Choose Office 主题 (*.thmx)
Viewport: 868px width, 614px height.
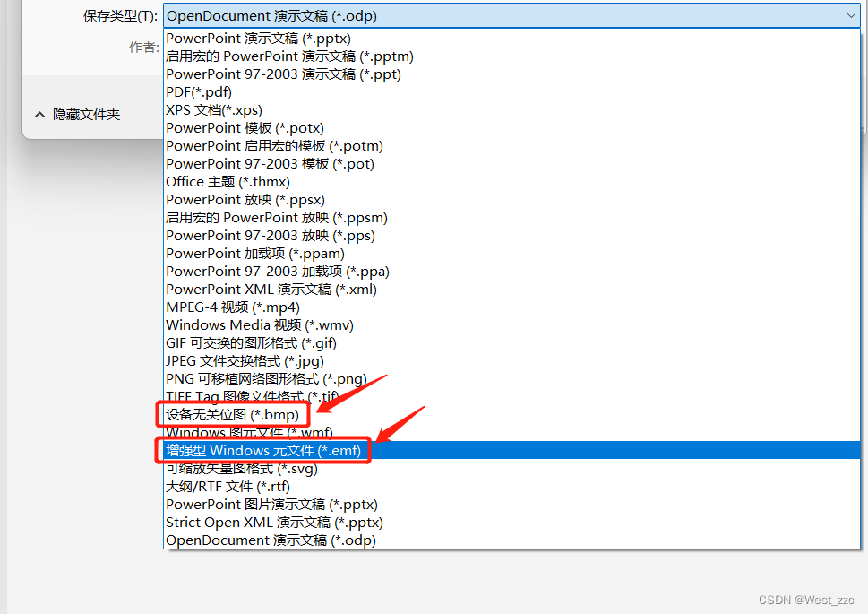tap(511, 182)
